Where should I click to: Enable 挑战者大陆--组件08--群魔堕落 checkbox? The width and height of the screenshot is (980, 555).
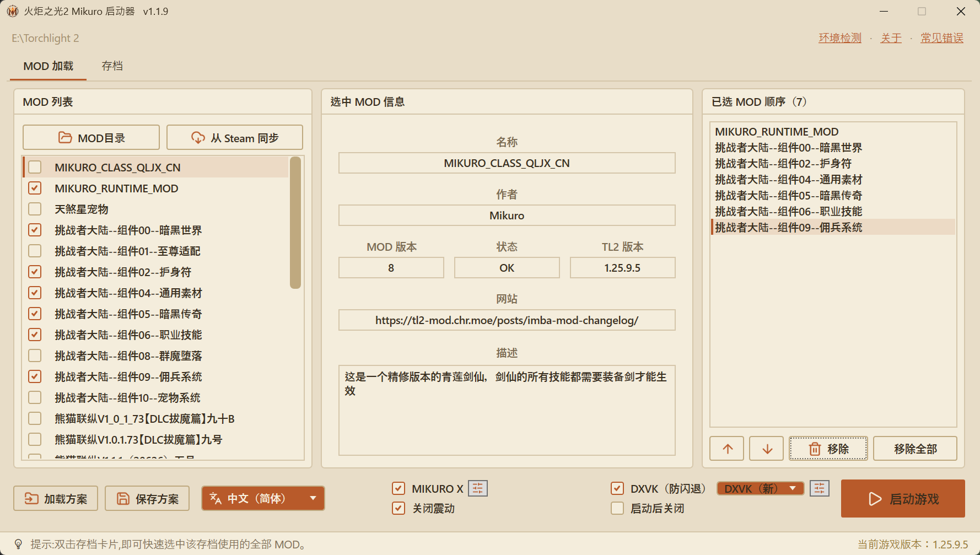[x=35, y=355]
